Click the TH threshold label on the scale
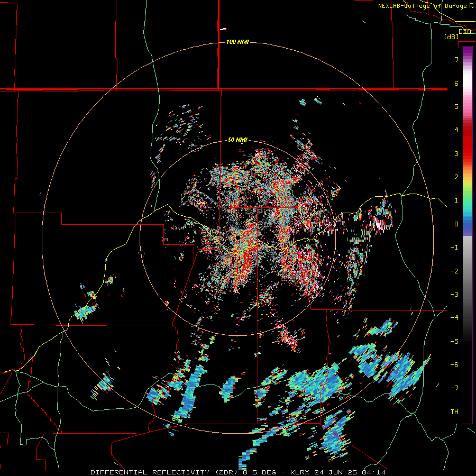Image resolution: width=476 pixels, height=476 pixels. click(454, 412)
